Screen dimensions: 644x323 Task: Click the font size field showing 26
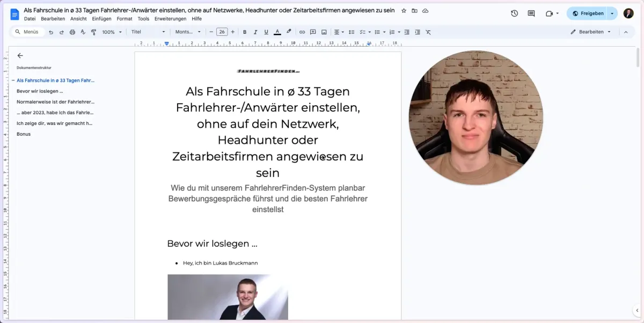[x=222, y=32]
